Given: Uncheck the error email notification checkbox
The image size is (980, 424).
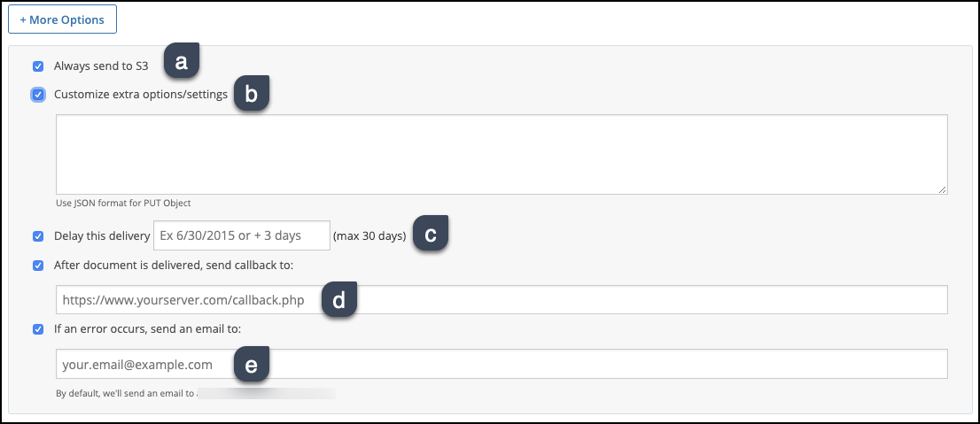Looking at the screenshot, I should (x=38, y=329).
